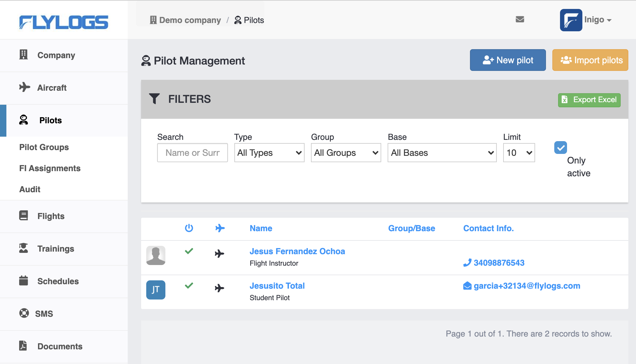Click the funnel filter icon
The image size is (636, 364).
coord(154,99)
